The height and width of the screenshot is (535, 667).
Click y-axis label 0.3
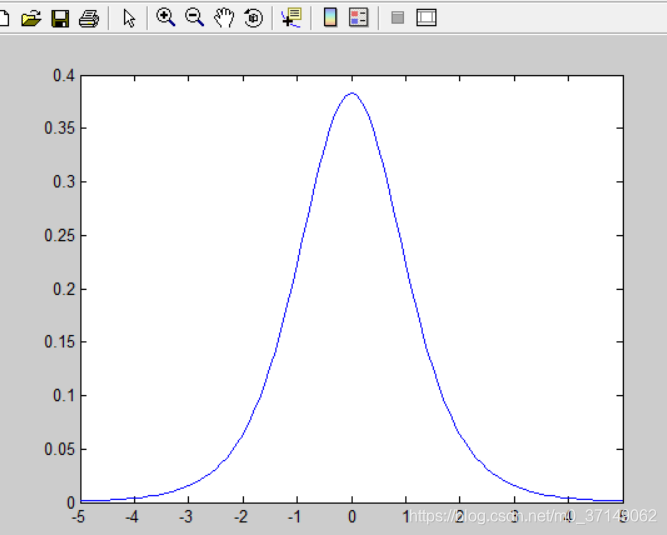(64, 182)
